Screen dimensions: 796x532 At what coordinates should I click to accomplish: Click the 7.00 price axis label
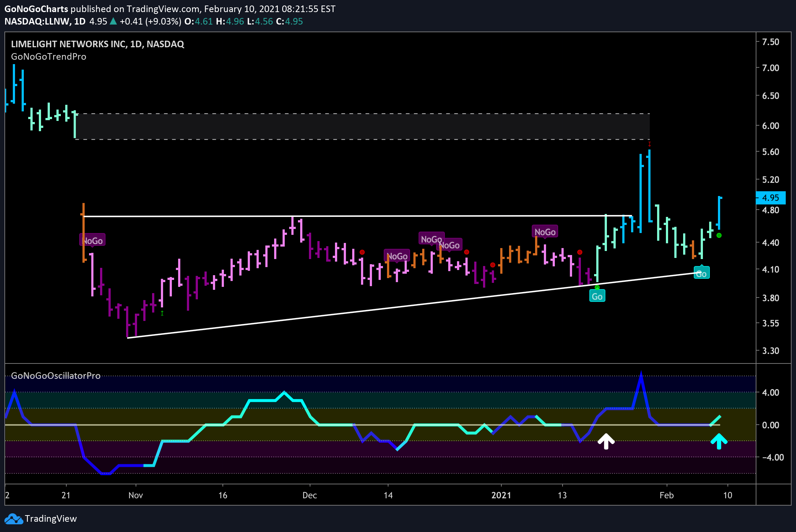[770, 68]
